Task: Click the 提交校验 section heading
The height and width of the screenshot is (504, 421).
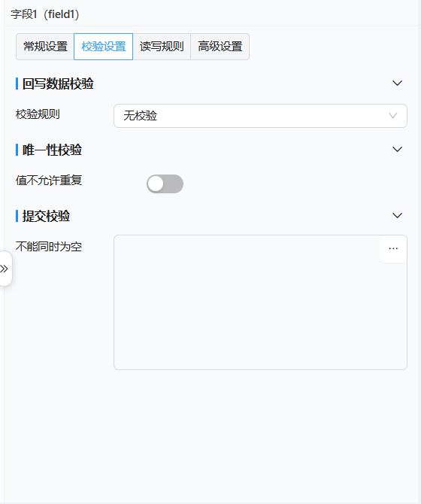Action: (x=46, y=216)
